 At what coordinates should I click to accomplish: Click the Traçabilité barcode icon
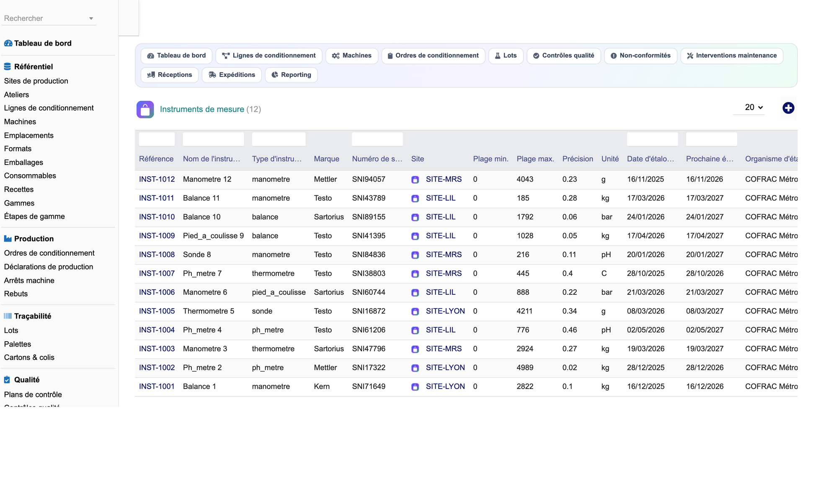(x=8, y=316)
